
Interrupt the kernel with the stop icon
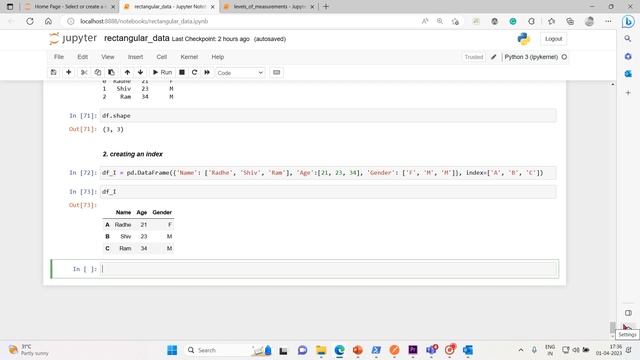pyautogui.click(x=182, y=72)
